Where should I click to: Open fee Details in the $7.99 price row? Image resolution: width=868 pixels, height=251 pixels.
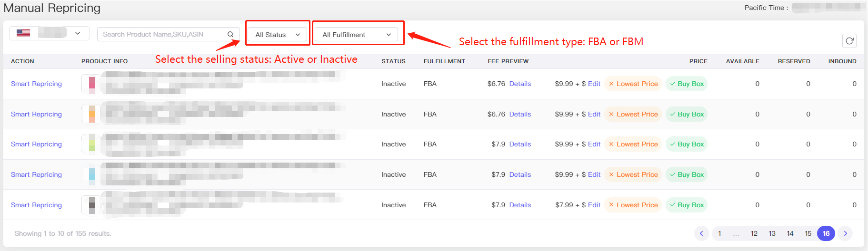520,205
